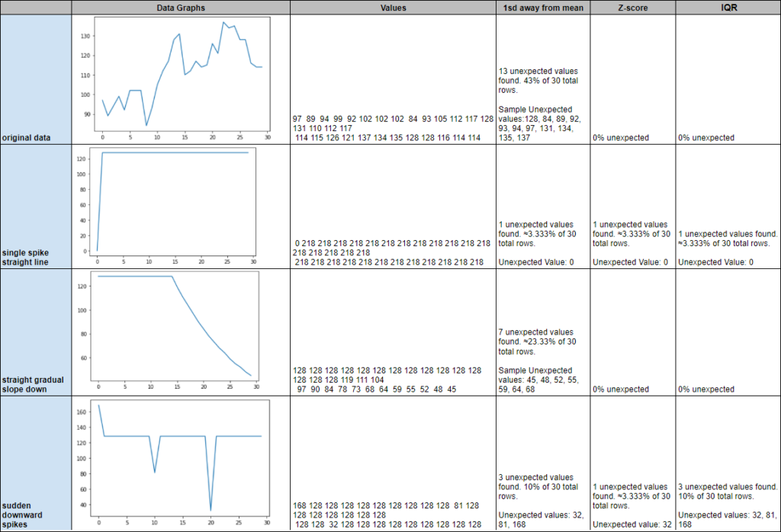Screen dimensions: 781x532
Task: Click the original data row label
Action: (26, 138)
